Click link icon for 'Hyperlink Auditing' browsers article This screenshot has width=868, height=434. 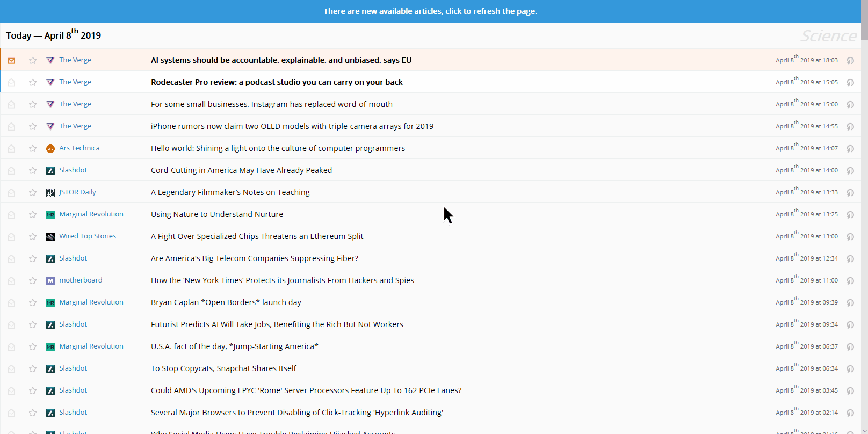pyautogui.click(x=850, y=413)
